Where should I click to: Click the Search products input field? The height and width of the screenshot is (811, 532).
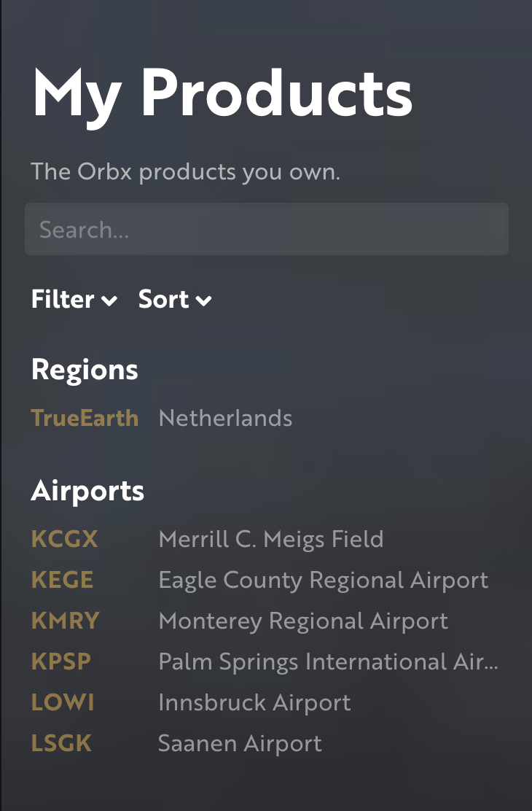(266, 230)
